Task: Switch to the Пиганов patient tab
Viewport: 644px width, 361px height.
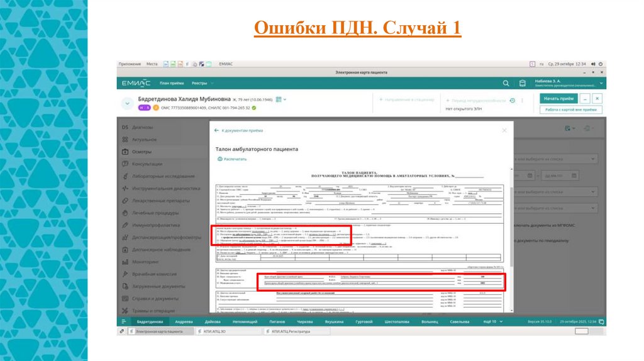Action: coord(277,321)
